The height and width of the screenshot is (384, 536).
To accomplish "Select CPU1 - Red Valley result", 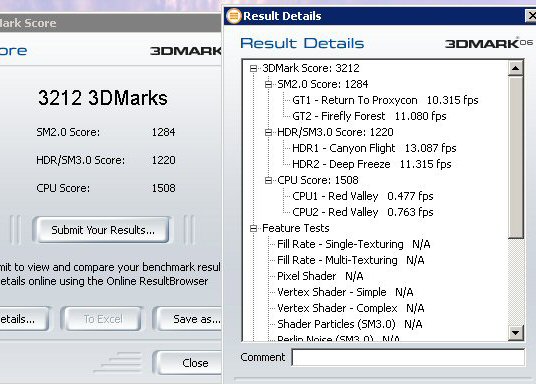I will click(x=363, y=196).
